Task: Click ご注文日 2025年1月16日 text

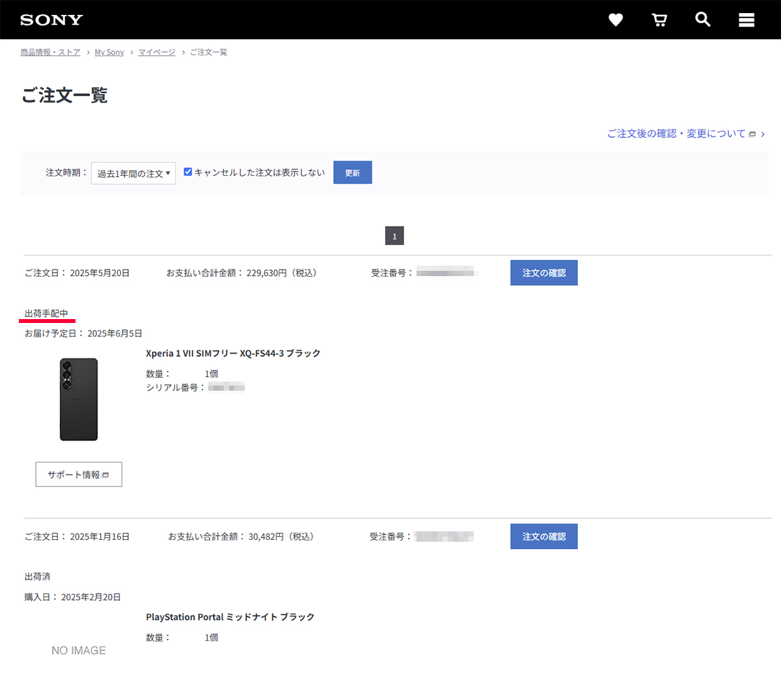Action: (77, 537)
